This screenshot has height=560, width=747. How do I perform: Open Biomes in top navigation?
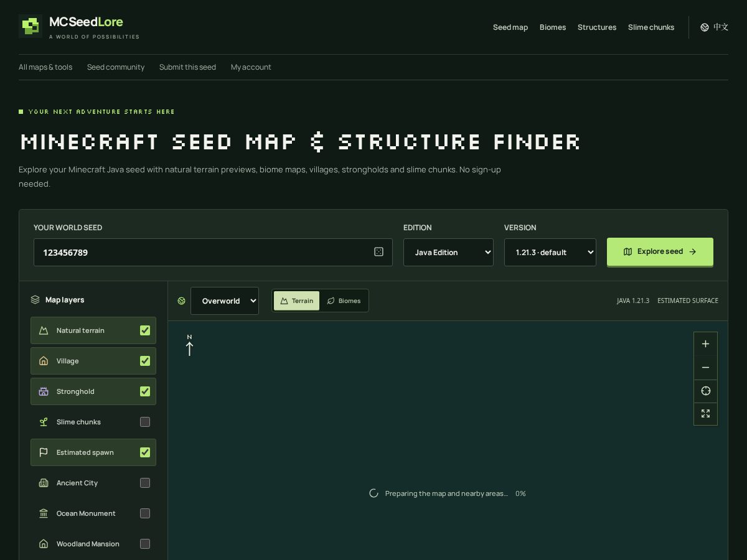coord(553,27)
